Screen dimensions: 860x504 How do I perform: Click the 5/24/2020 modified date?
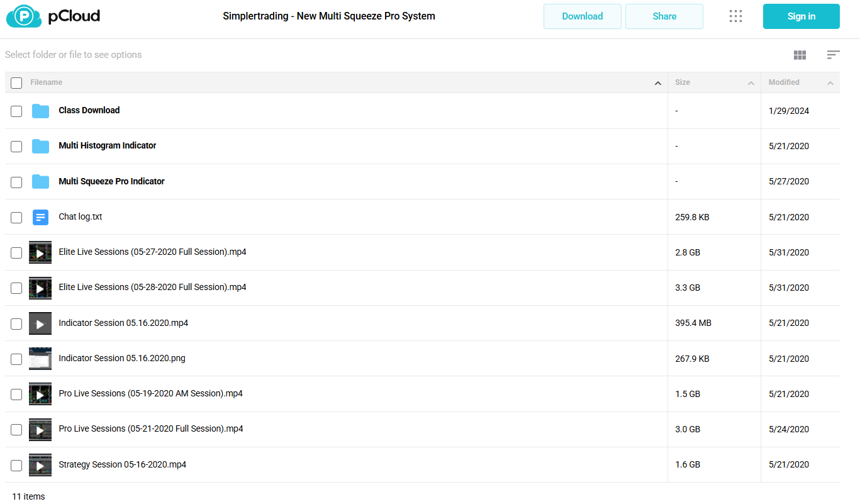[789, 430]
